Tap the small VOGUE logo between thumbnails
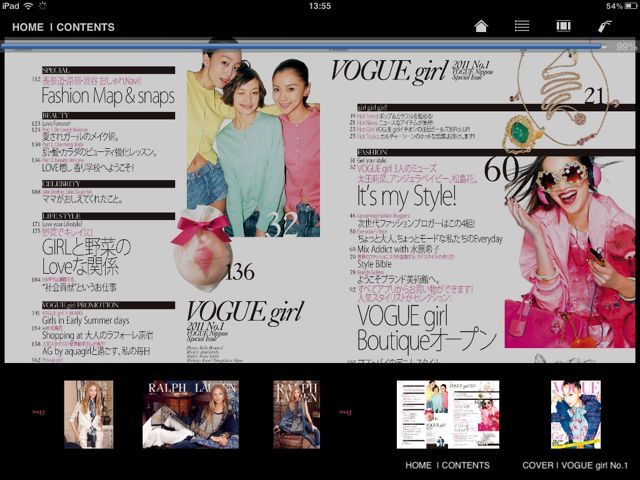Screen dimensions: 640x480 (345, 412)
